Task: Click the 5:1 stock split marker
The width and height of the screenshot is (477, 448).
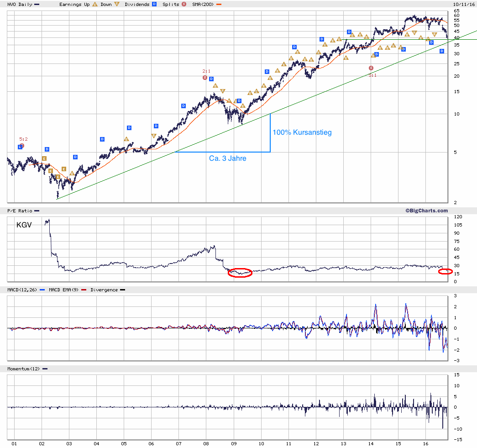Action: point(371,68)
